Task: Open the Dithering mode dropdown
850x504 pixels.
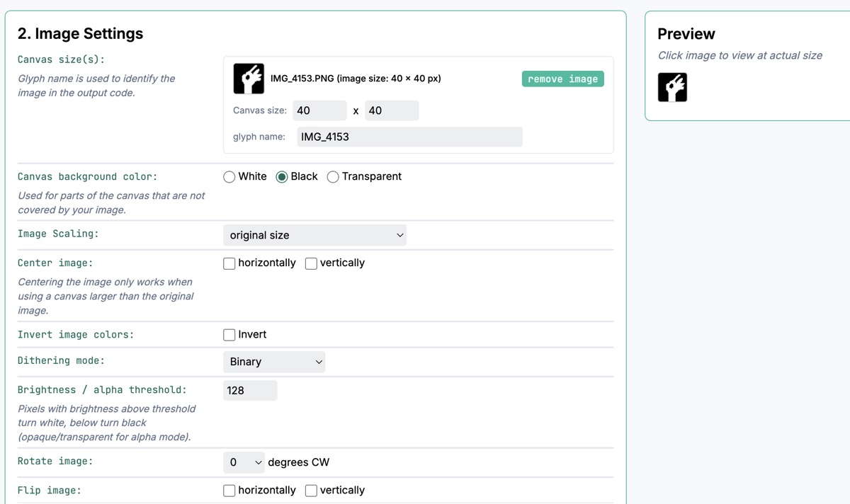Action: pyautogui.click(x=274, y=362)
